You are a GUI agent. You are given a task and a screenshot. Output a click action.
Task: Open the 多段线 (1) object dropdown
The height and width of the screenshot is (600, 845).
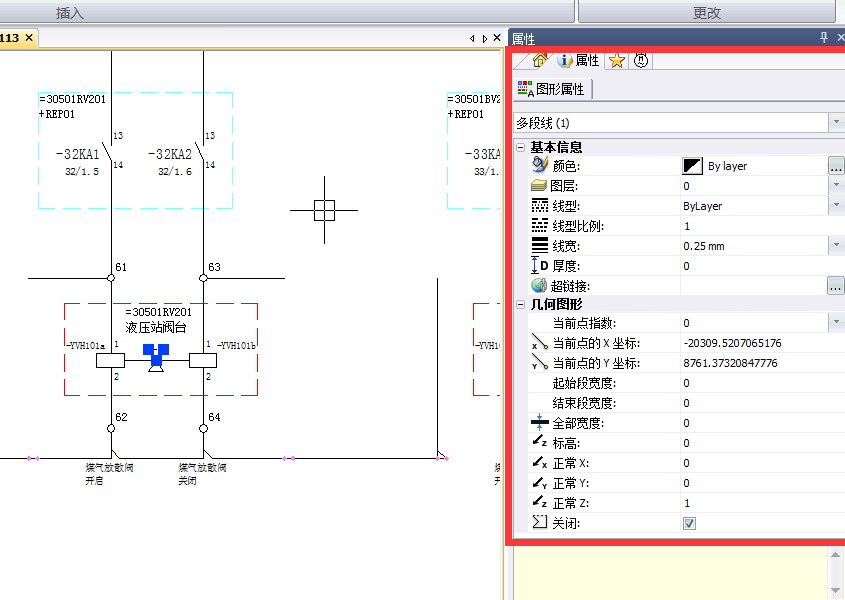(836, 122)
